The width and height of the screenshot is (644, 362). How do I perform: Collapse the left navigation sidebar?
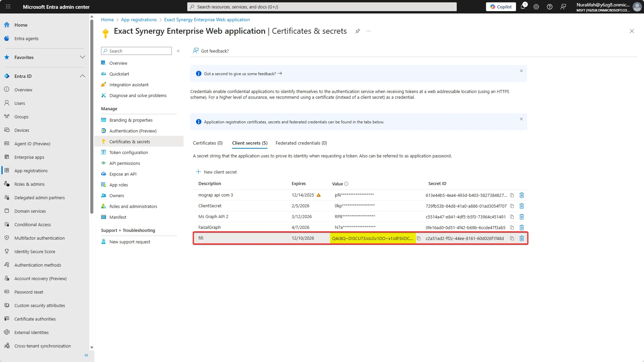click(x=86, y=355)
